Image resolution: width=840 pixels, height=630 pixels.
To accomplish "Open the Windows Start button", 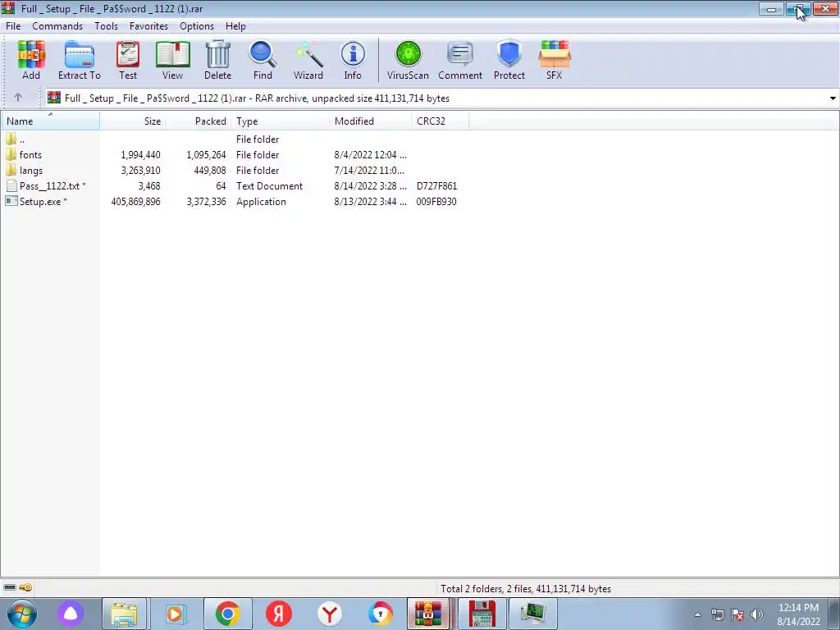I will [21, 614].
